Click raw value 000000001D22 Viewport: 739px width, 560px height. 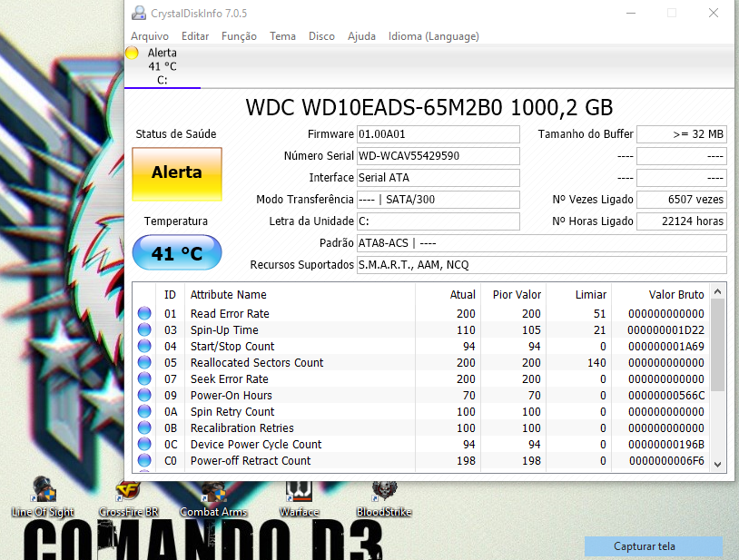pos(665,329)
